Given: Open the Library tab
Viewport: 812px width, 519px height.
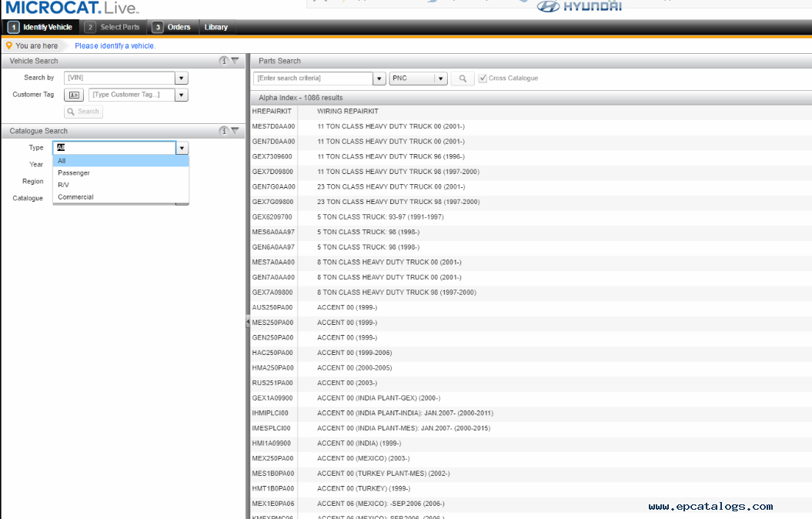Looking at the screenshot, I should 216,27.
